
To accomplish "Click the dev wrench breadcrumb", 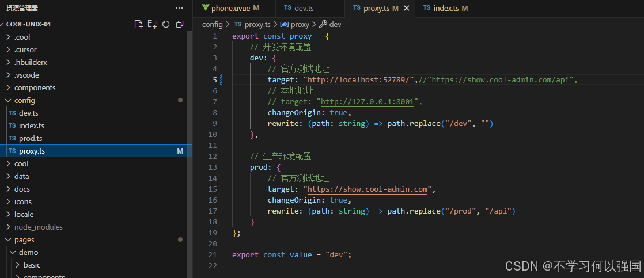I will click(x=330, y=25).
